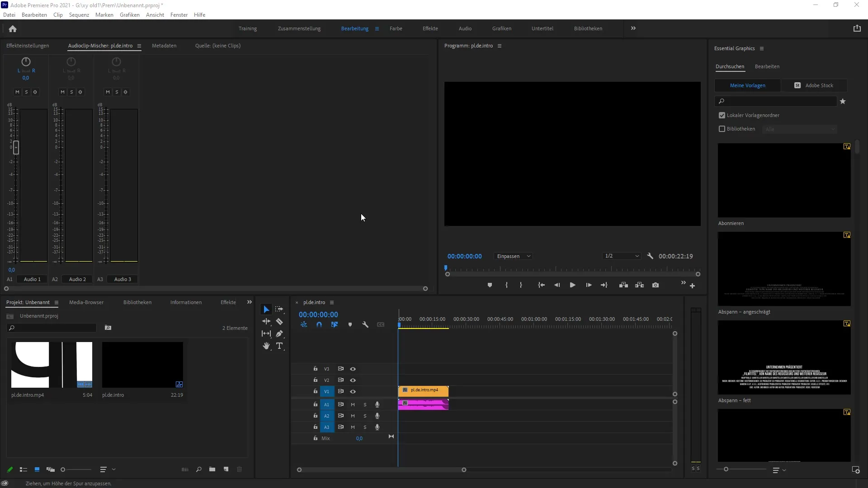Select the Pen tool in timeline toolbox

coord(279,334)
